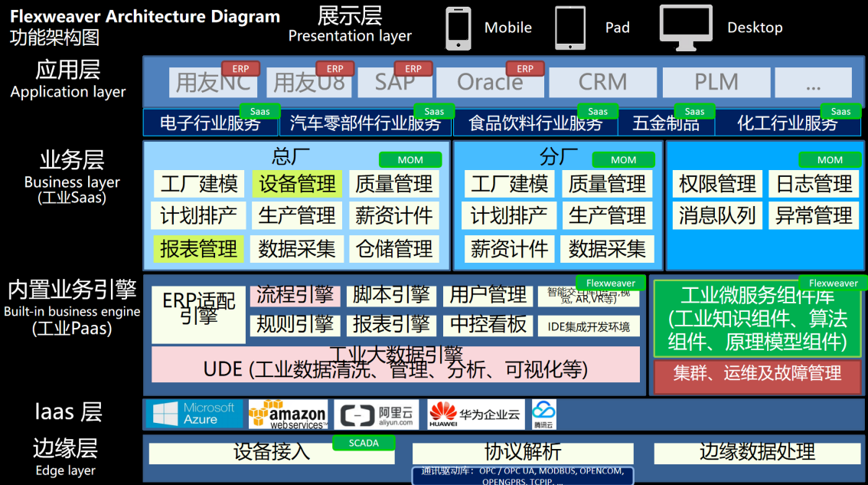Click the Flexweaver Architecture Diagram title

[x=145, y=17]
